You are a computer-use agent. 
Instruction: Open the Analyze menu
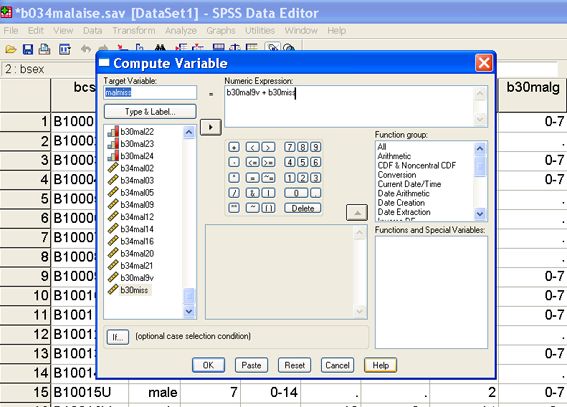coord(181,31)
